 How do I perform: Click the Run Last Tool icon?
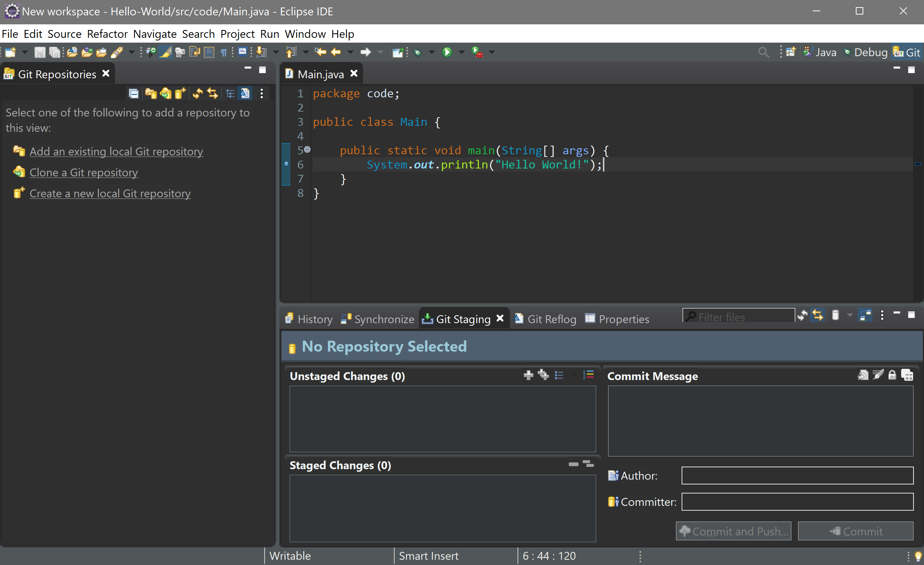pyautogui.click(x=477, y=52)
